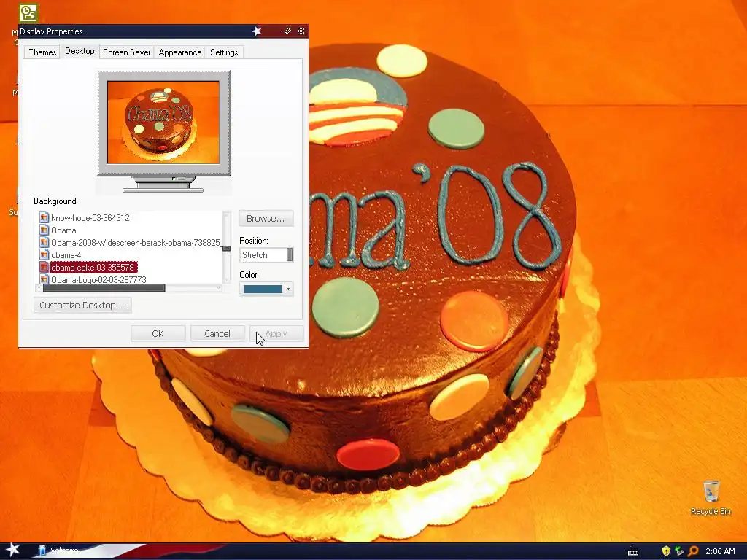Image resolution: width=747 pixels, height=560 pixels.
Task: Click the background list horizontal scrollbar thumb
Action: [x=104, y=287]
